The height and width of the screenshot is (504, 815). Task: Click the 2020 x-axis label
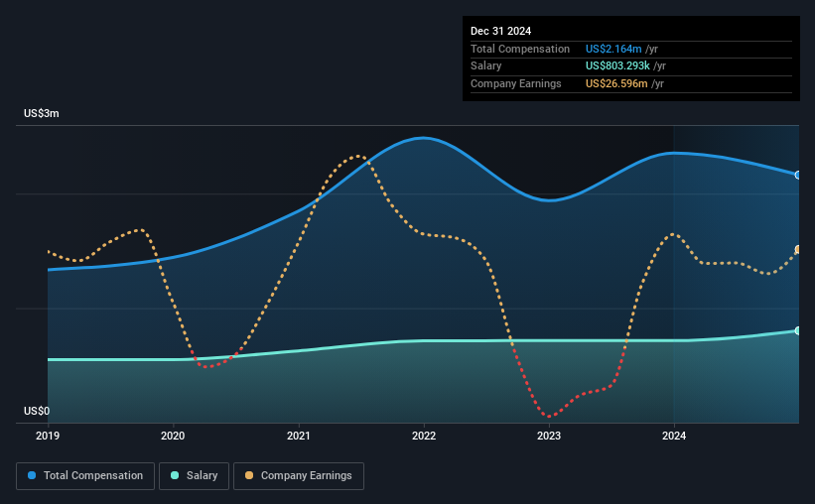pyautogui.click(x=173, y=436)
